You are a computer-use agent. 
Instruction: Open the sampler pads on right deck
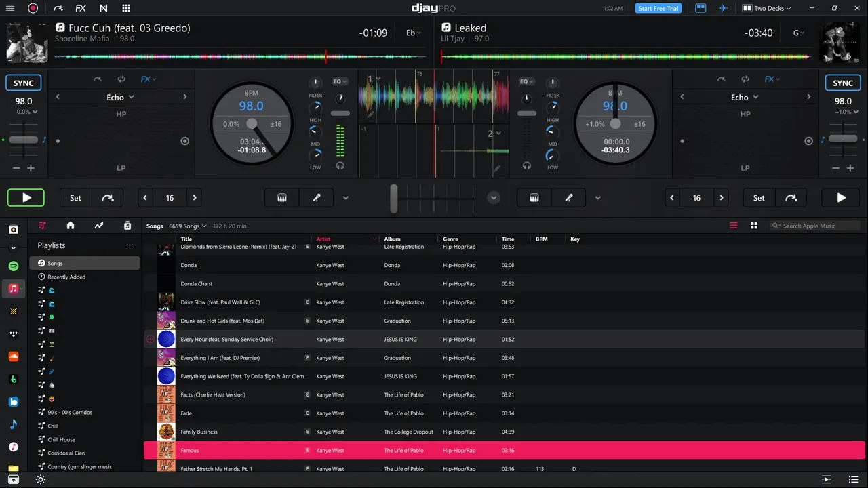[x=534, y=198]
